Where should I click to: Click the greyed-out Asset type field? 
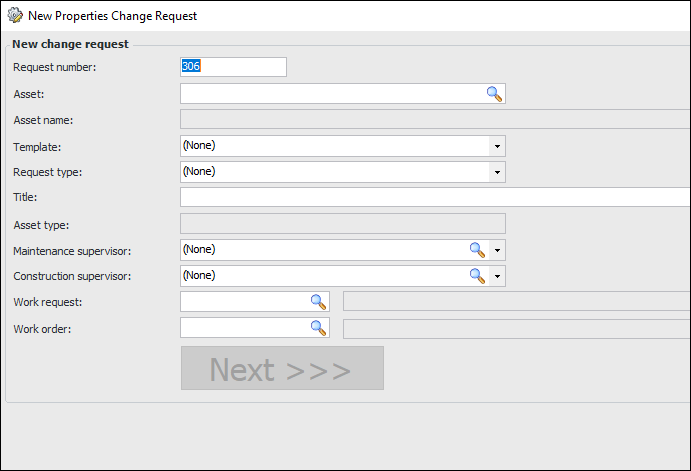click(342, 224)
